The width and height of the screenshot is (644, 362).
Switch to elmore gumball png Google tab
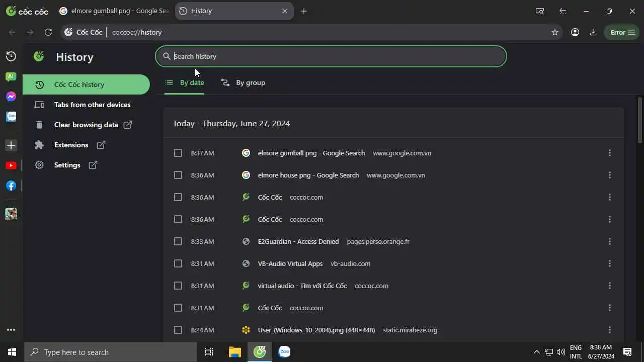click(114, 11)
